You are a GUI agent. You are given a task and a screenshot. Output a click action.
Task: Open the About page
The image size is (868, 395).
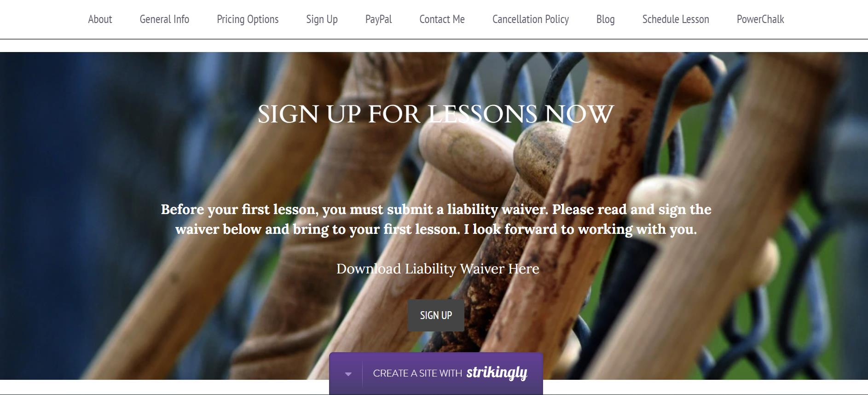[x=100, y=19]
